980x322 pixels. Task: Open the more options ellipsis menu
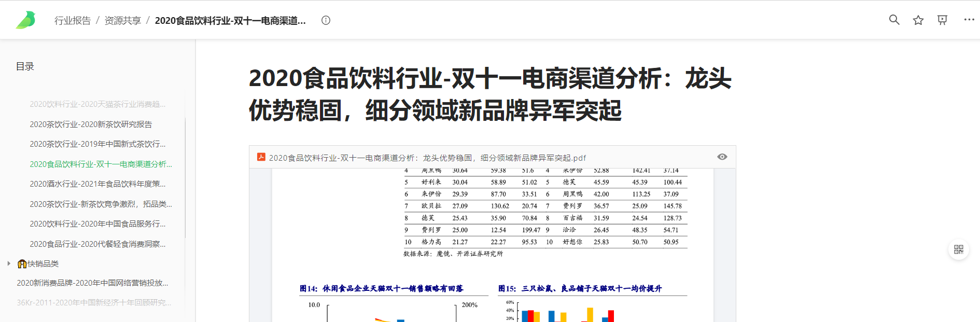[969, 20]
